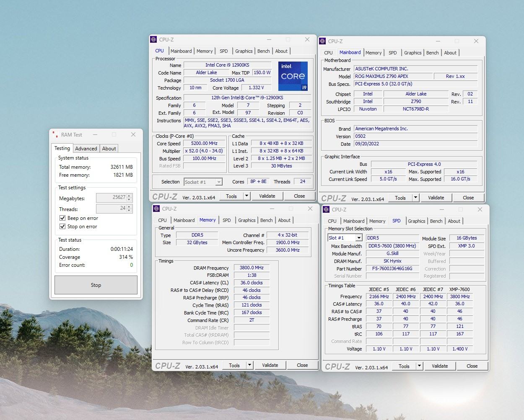Viewport: 524px width, 420px height.
Task: Click Validate in SPD window
Action: [x=440, y=366]
